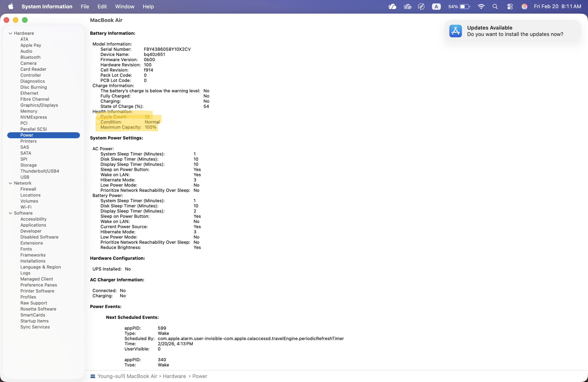Click the App Store icon in notification
Image resolution: width=588 pixels, height=382 pixels.
coord(455,31)
